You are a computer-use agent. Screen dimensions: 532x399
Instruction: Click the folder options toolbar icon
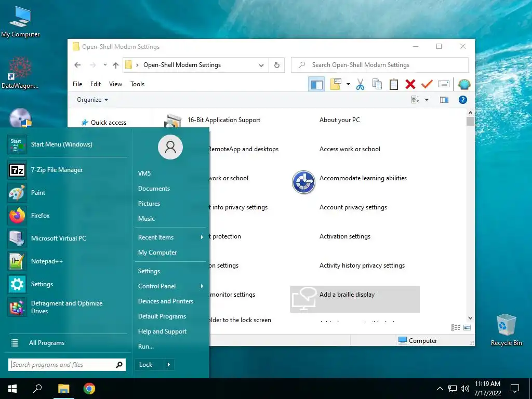coord(336,84)
